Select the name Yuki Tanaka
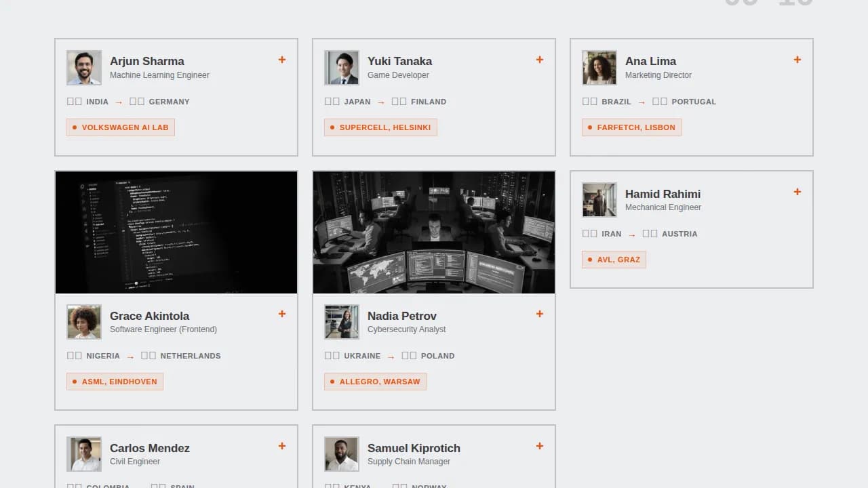The image size is (868, 488). click(399, 61)
